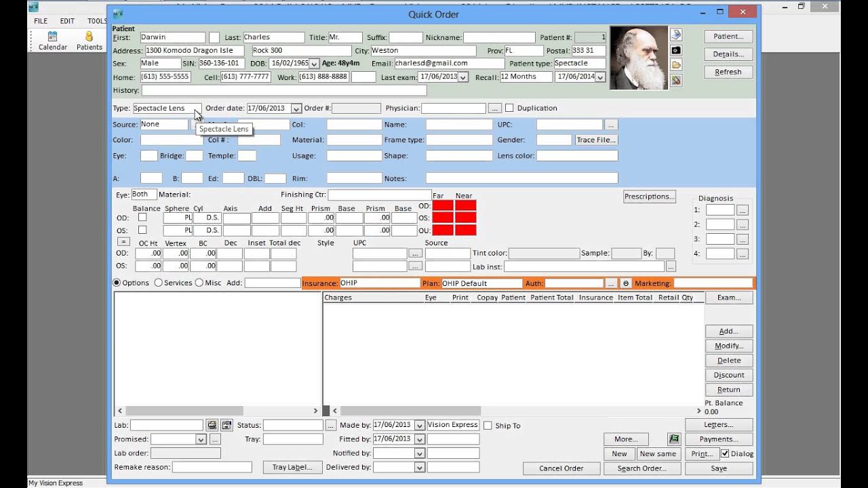Image resolution: width=868 pixels, height=488 pixels.
Task: Tick the OD Balance checkbox
Action: [x=142, y=218]
